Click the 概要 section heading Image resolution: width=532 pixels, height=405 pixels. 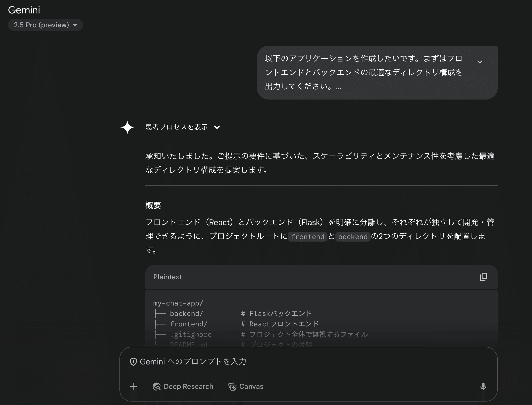153,205
